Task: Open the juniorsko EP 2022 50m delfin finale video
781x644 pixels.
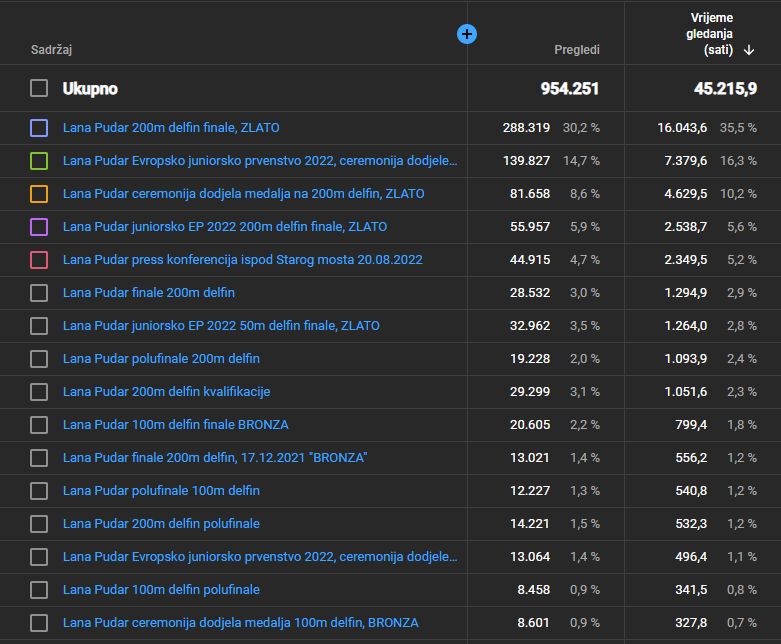Action: coord(221,326)
